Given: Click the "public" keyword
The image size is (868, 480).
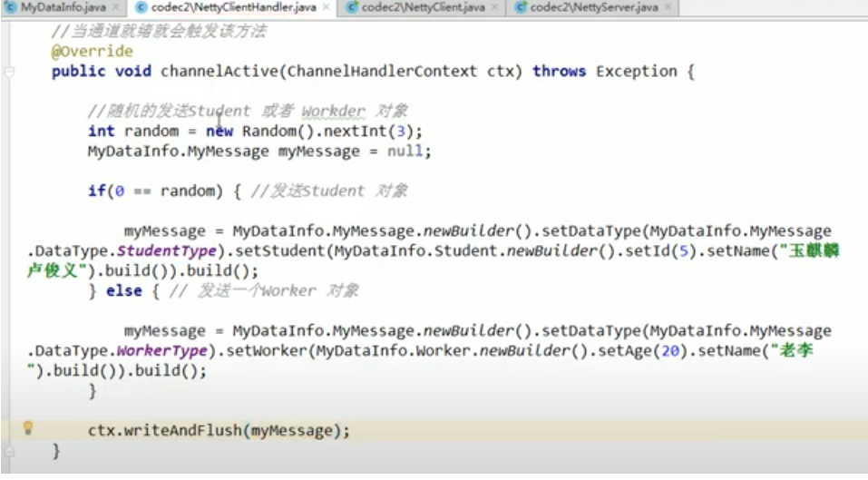Looking at the screenshot, I should click(x=78, y=72).
